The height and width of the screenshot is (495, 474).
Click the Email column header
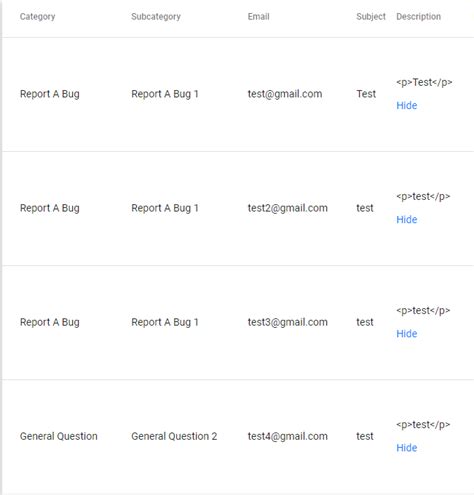pos(258,16)
